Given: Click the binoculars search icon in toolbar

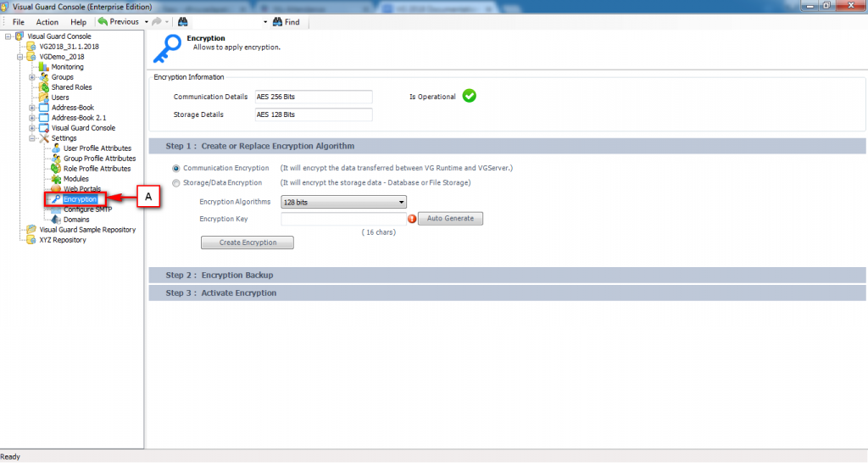Looking at the screenshot, I should (x=183, y=22).
